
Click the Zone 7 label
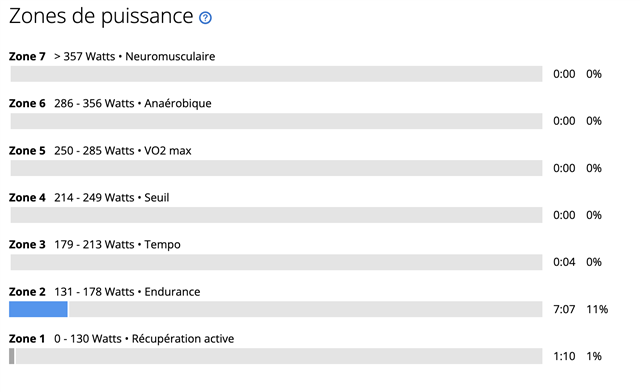[27, 56]
